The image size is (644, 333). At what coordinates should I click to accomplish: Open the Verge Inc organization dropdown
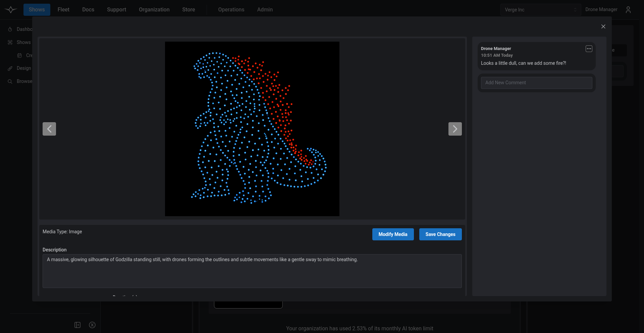tap(541, 10)
